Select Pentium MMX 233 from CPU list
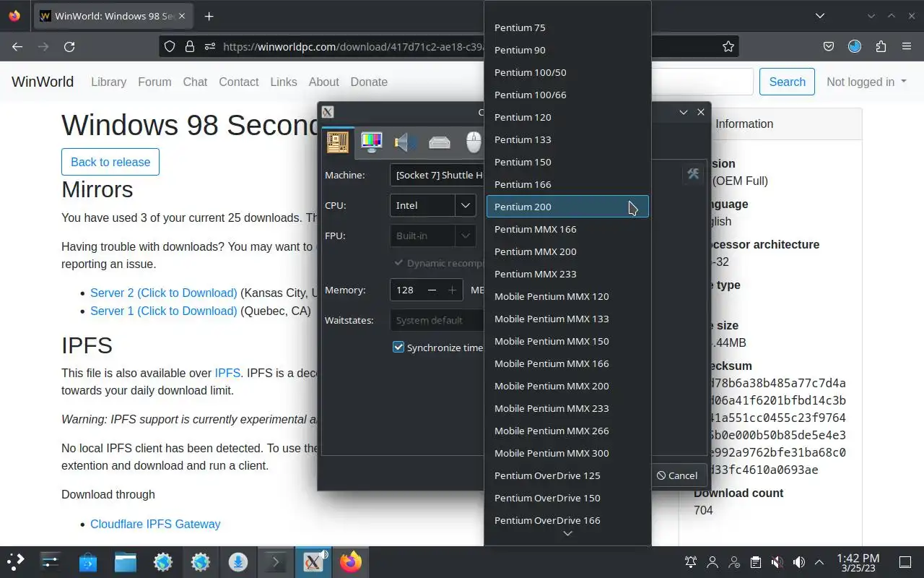The height and width of the screenshot is (578, 924). pyautogui.click(x=567, y=274)
